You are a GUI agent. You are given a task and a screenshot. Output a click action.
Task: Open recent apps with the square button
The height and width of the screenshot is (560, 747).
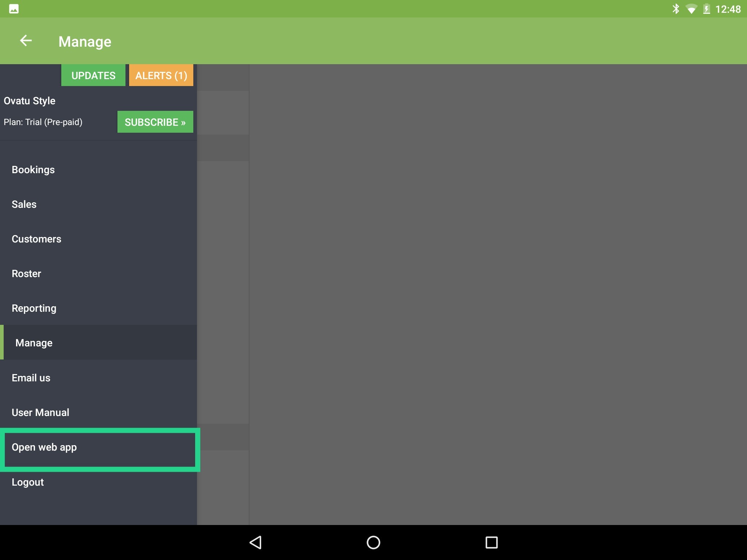point(491,542)
